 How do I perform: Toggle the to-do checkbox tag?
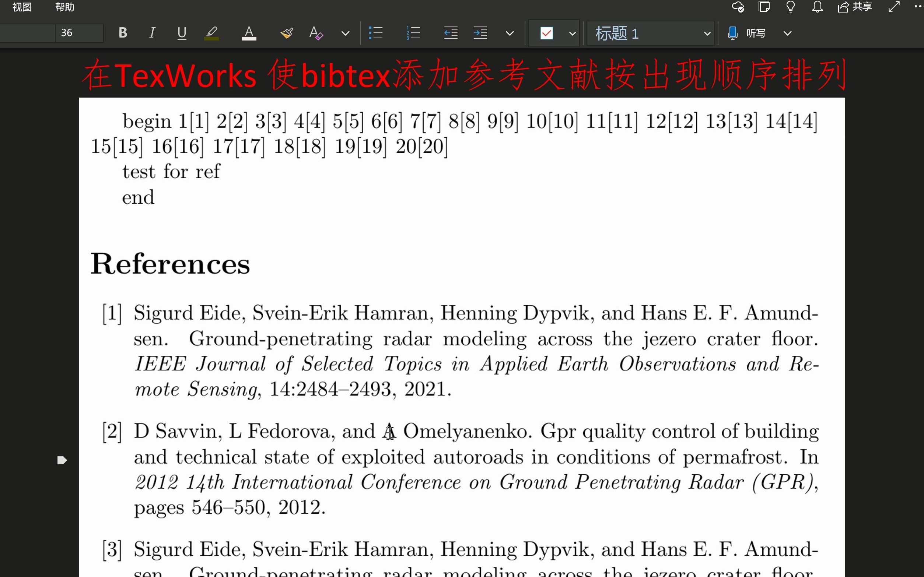click(547, 33)
